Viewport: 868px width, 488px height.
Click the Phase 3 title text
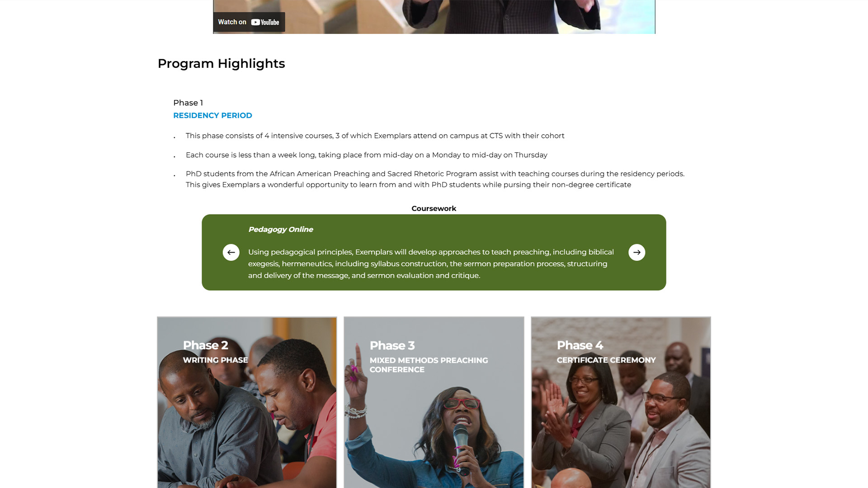coord(392,345)
